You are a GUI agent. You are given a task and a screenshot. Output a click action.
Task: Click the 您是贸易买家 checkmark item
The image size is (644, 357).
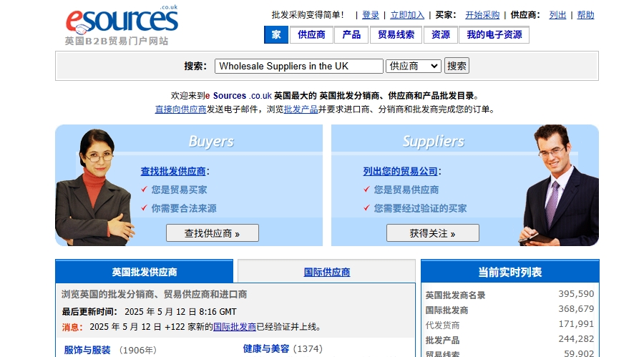point(174,190)
